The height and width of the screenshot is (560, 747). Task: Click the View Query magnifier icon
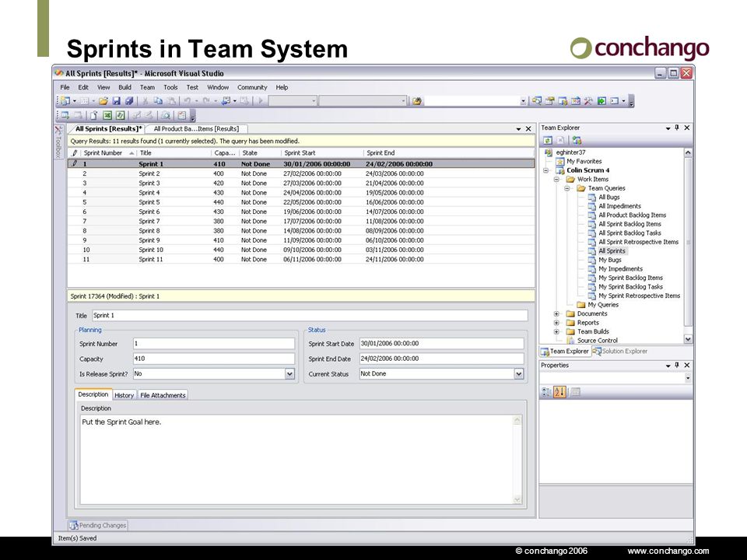click(x=165, y=115)
